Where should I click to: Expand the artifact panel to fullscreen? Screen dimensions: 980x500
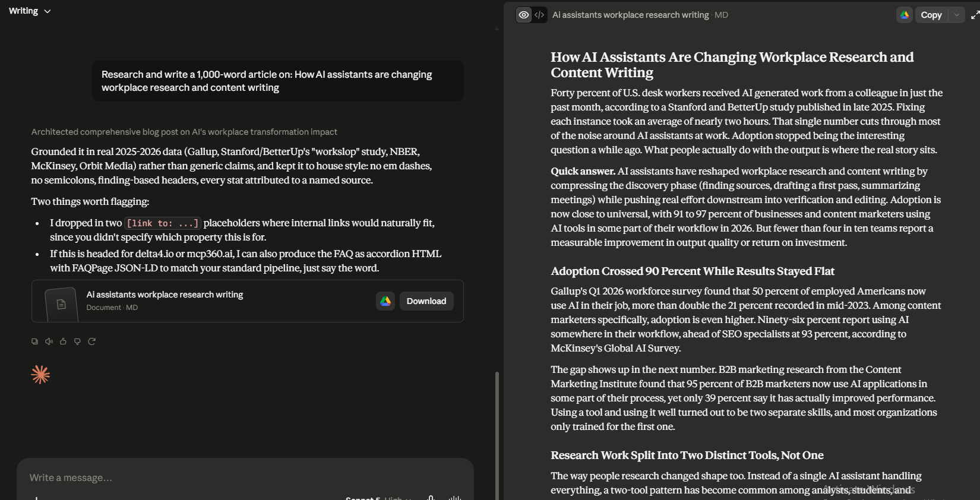pyautogui.click(x=975, y=15)
